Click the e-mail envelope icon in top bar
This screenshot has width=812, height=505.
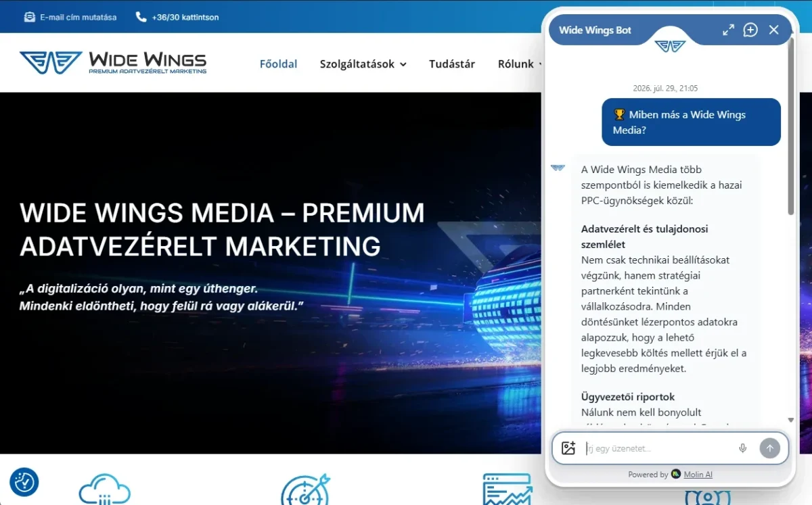[29, 17]
